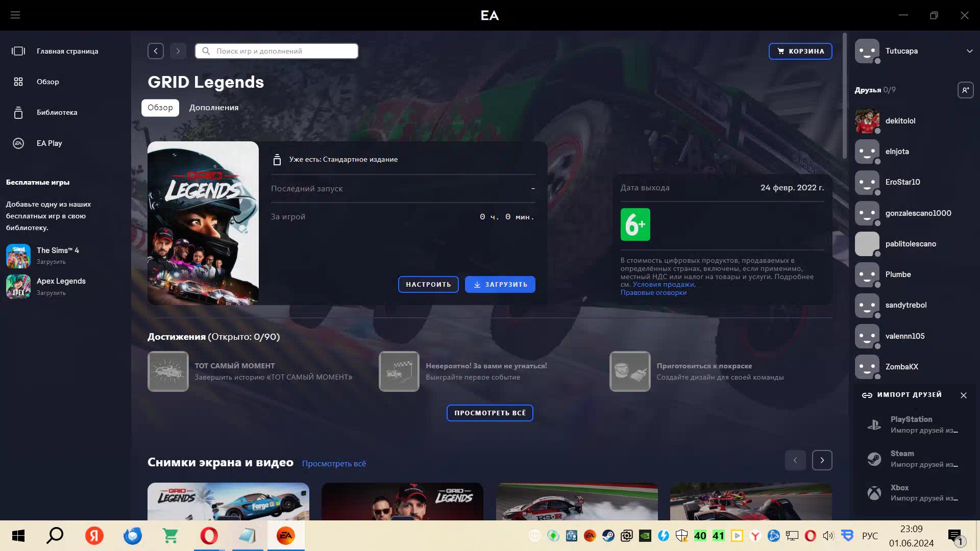Import friends from Xbox
Image resolution: width=980 pixels, height=551 pixels.
(x=914, y=493)
